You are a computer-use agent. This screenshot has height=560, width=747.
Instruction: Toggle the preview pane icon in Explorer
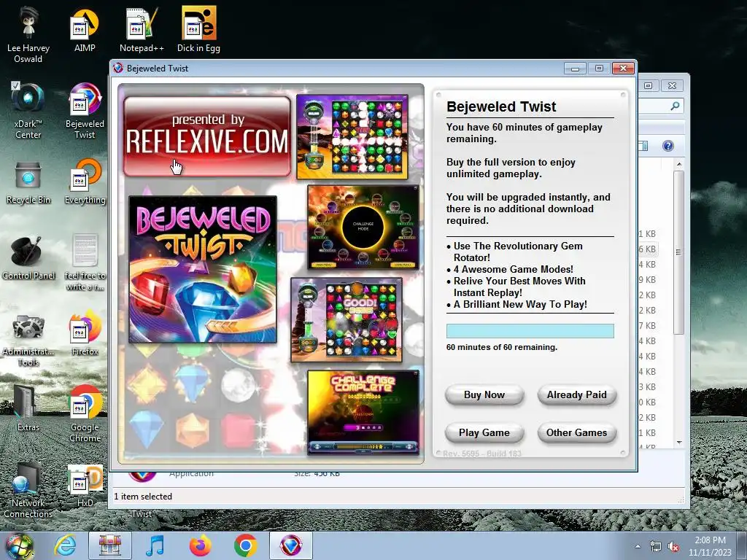pyautogui.click(x=643, y=146)
